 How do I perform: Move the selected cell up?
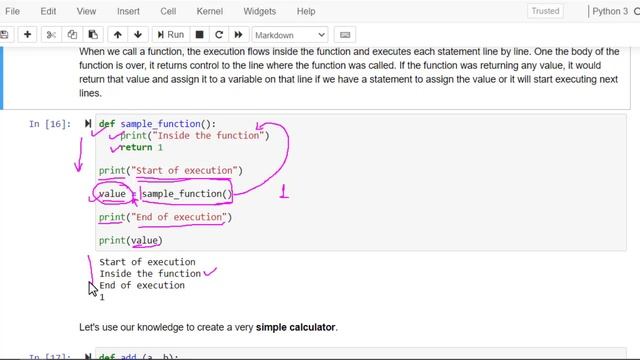[x=118, y=35]
